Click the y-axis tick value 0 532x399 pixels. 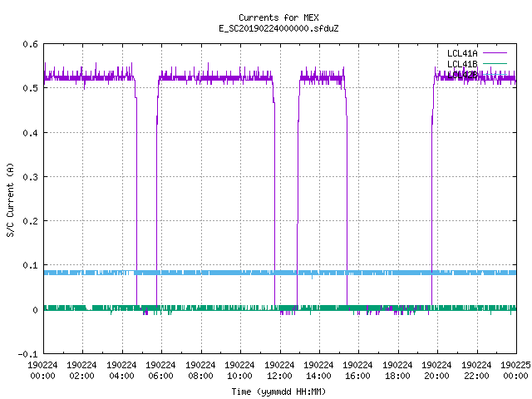click(x=35, y=310)
